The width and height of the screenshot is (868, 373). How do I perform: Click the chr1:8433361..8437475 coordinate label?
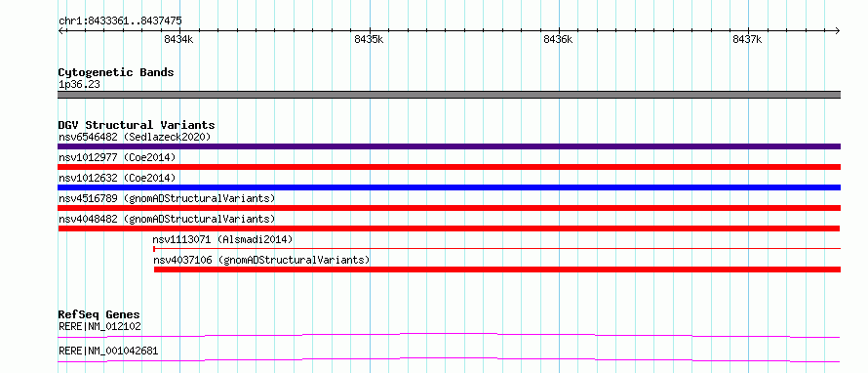[x=120, y=21]
